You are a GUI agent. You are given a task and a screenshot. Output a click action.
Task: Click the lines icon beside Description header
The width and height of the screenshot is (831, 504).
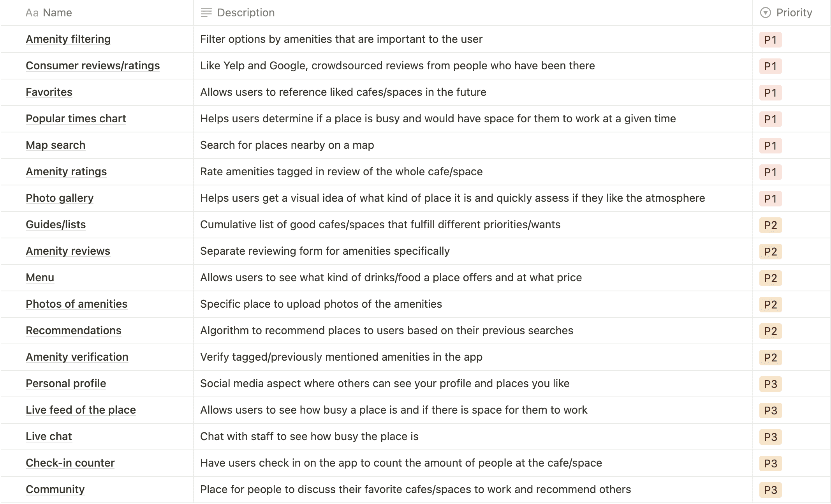coord(206,13)
